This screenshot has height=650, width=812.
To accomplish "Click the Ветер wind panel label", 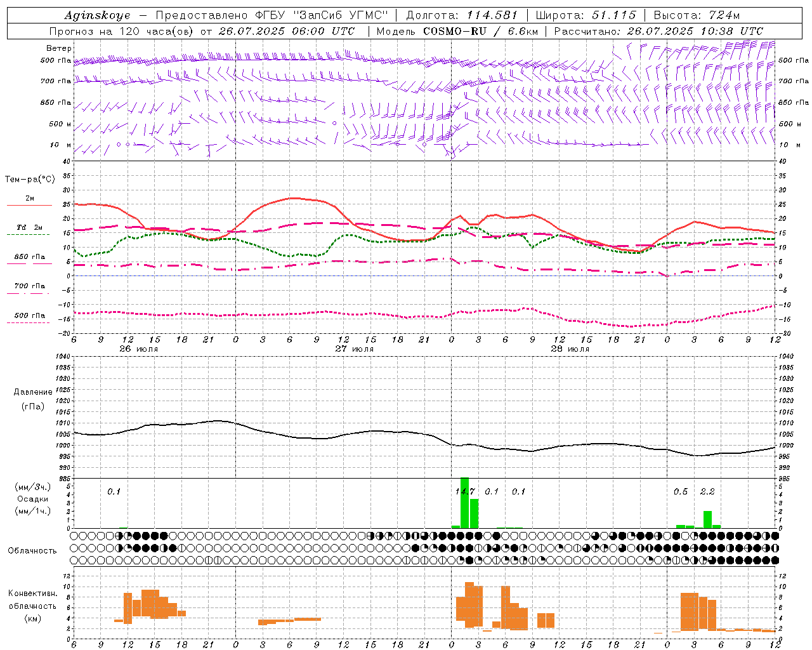I will (x=59, y=48).
